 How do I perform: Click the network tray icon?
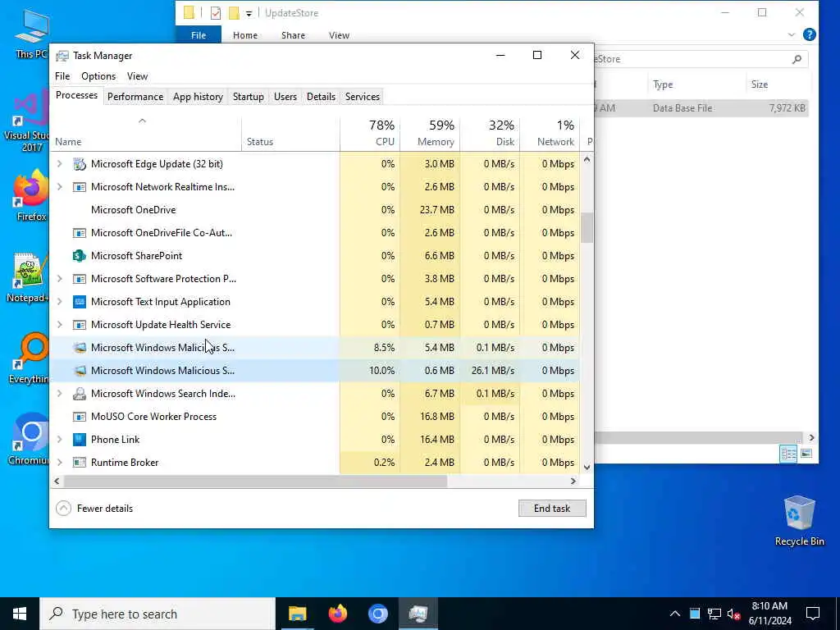pos(714,614)
